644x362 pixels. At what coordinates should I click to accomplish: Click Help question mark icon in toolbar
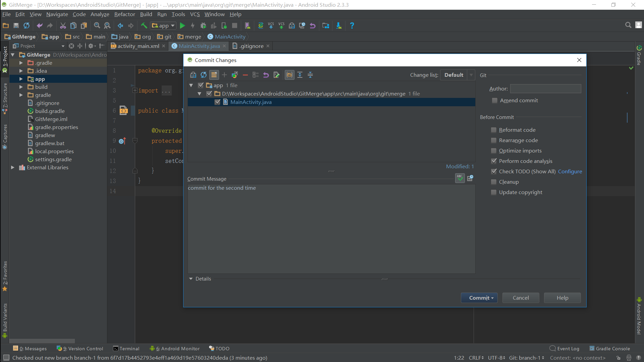click(352, 25)
